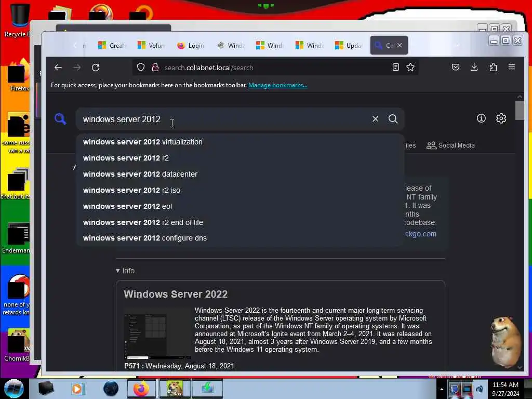Open search preferences gear icon
532x399 pixels.
(x=501, y=118)
